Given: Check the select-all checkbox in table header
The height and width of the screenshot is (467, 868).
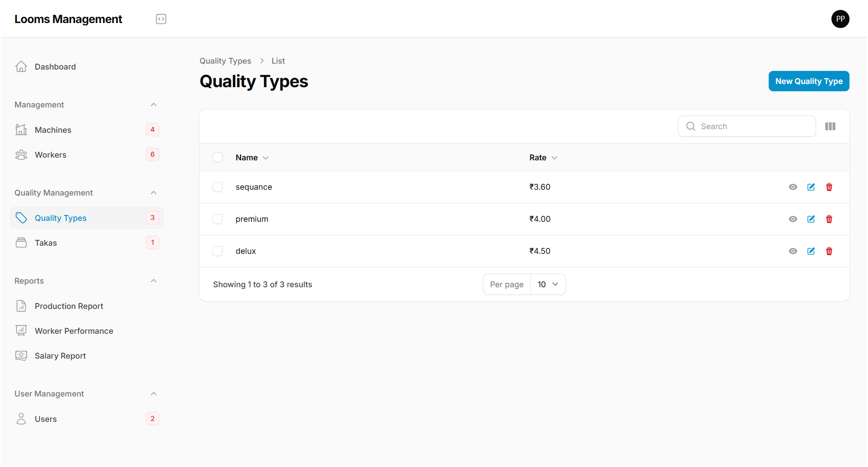Looking at the screenshot, I should point(218,157).
